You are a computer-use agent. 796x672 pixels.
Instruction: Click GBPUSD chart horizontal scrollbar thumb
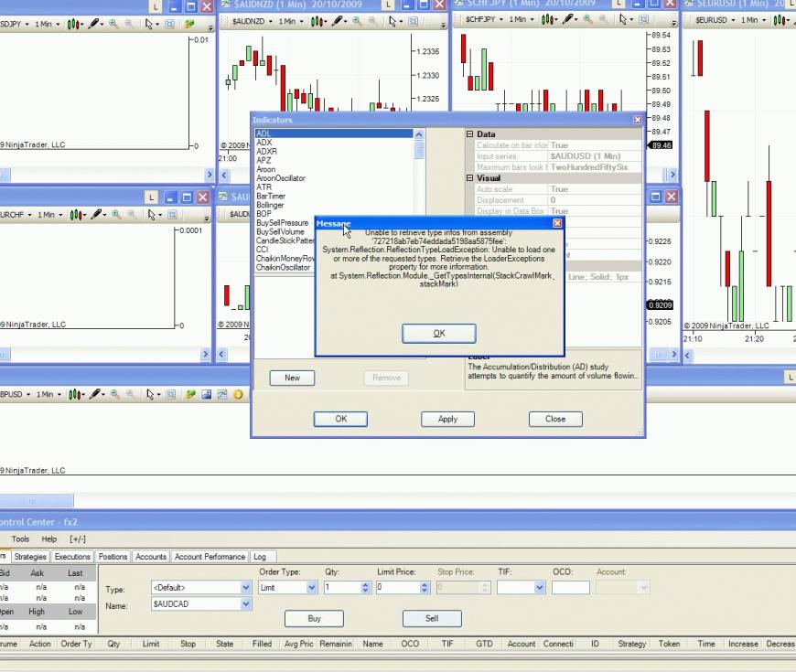[36, 501]
